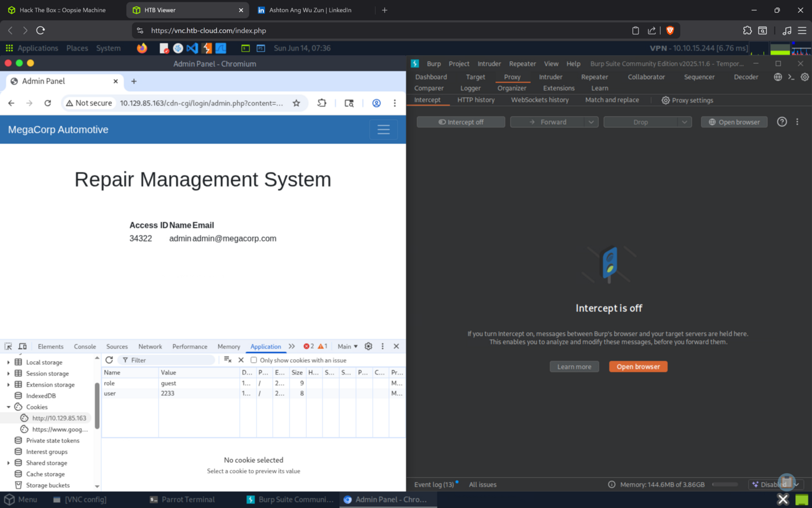Open the Burp Suite launcher in the top panel
This screenshot has height=508, width=812.
(x=206, y=48)
